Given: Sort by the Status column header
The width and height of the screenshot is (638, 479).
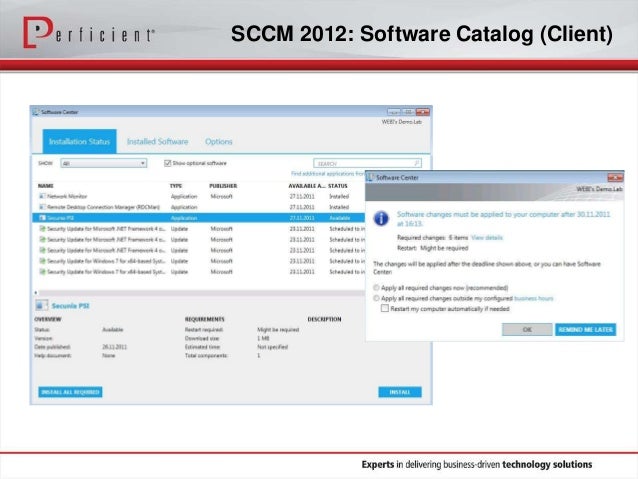Looking at the screenshot, I should (338, 186).
